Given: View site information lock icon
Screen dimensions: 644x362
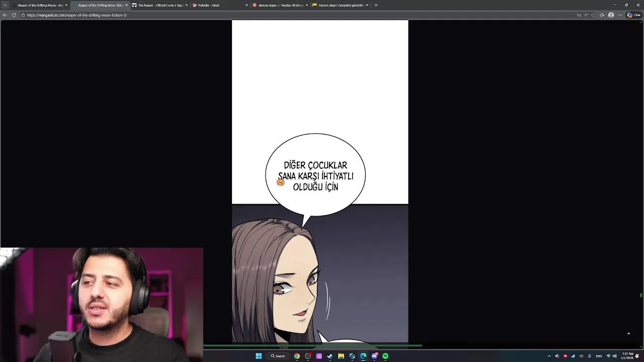Looking at the screenshot, I should (23, 15).
